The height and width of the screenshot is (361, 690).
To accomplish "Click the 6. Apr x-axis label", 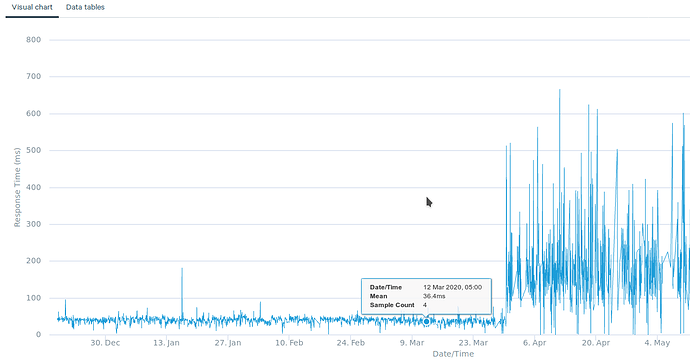I will click(x=535, y=343).
